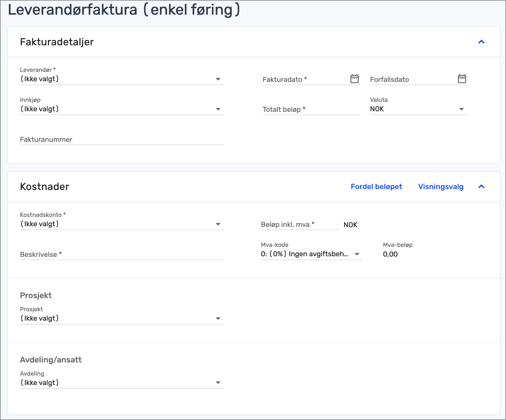Screen dimensions: 506x420
Task: Open the Innkjøp dropdown
Action: click(x=122, y=109)
